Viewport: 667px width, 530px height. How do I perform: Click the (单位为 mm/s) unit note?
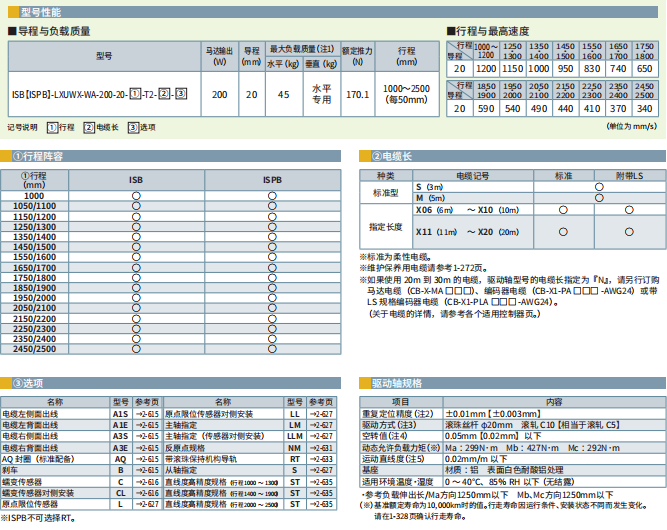tap(632, 126)
